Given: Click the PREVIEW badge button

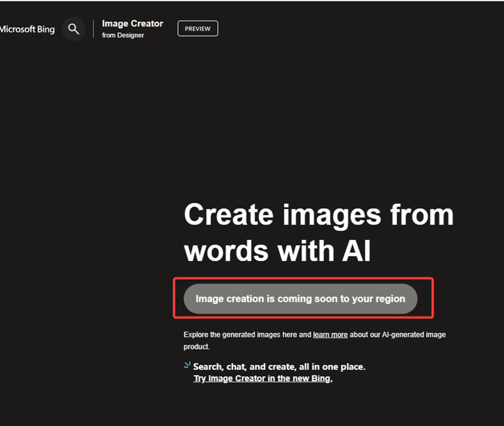Looking at the screenshot, I should (x=198, y=28).
